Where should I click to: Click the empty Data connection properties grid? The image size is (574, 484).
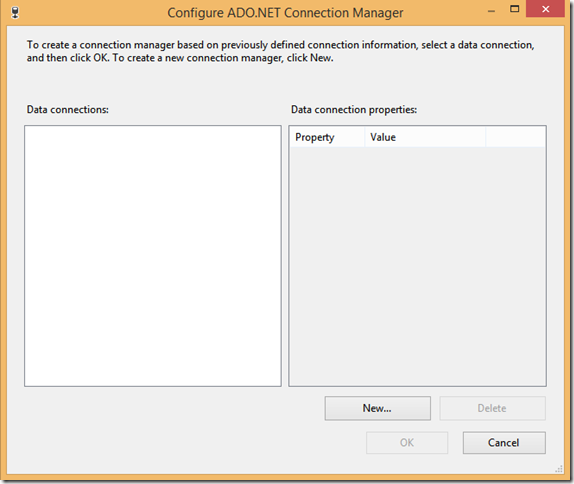[417, 266]
